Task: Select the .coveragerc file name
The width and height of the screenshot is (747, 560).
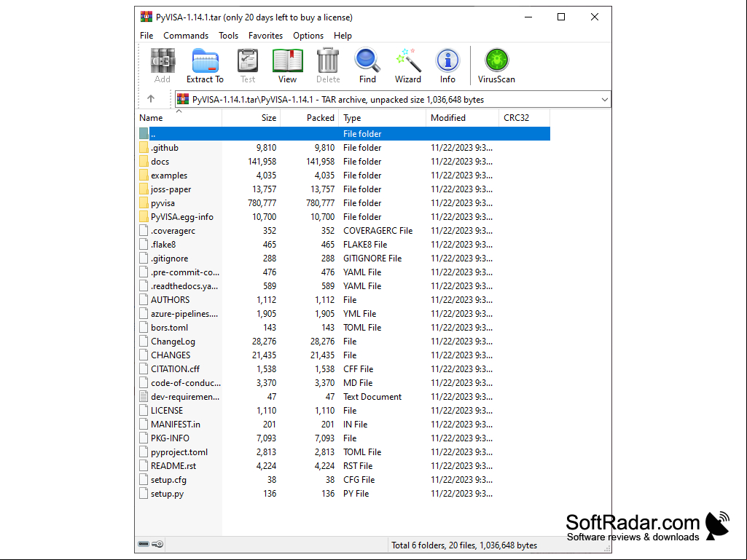Action: tap(173, 230)
